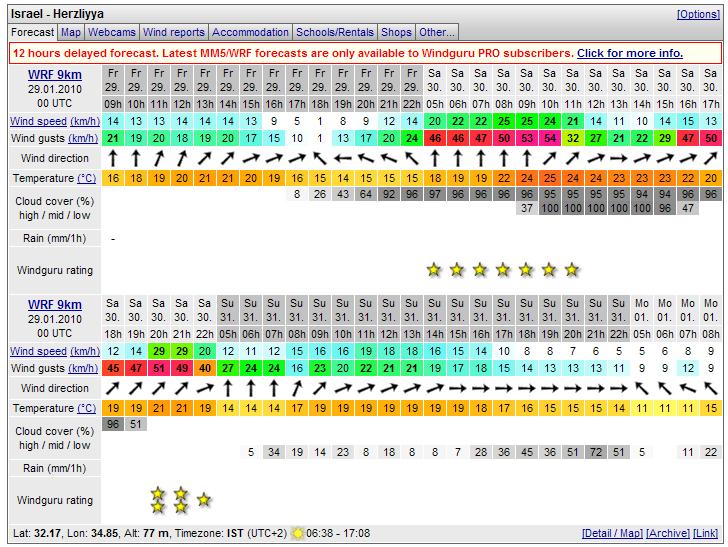Click wind direction arrow for Fr 29. 18h

coord(319,158)
